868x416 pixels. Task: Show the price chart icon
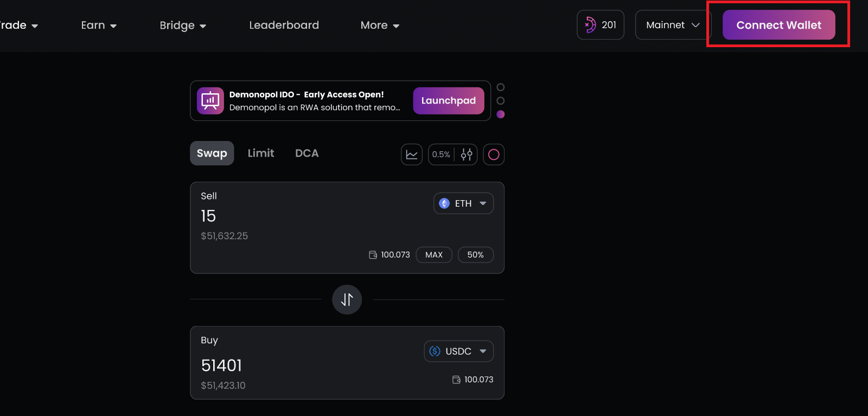click(x=412, y=155)
